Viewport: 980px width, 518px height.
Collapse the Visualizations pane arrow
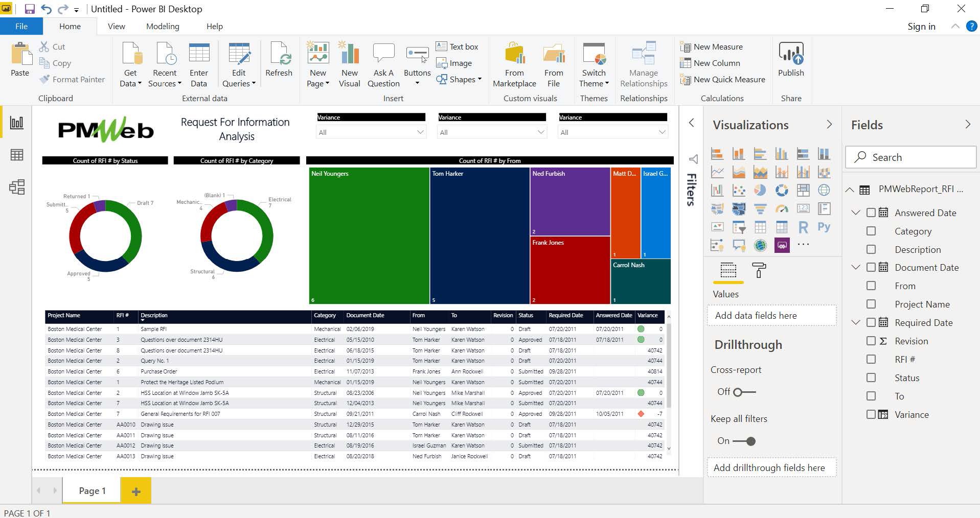tap(829, 125)
